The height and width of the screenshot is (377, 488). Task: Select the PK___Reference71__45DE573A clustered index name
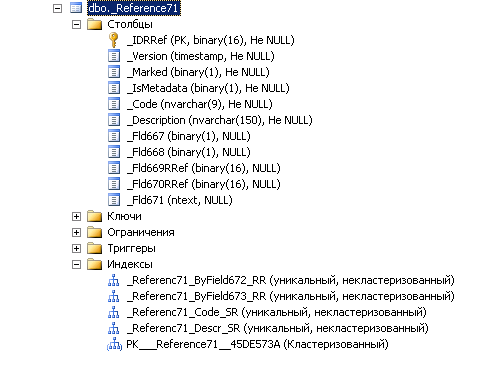tap(258, 344)
